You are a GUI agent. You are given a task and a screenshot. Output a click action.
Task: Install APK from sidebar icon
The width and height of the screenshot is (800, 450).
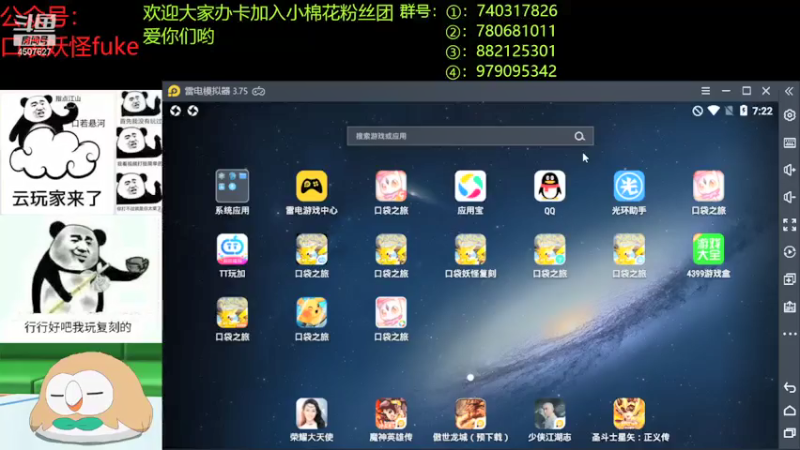(x=789, y=307)
